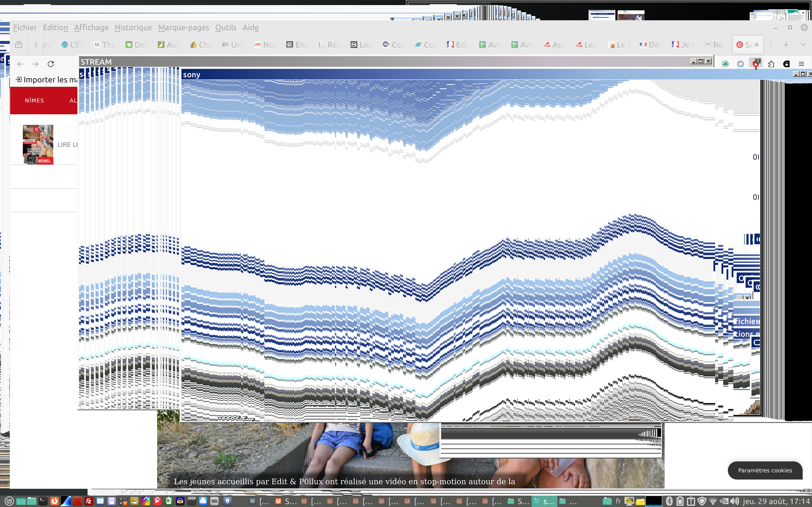The height and width of the screenshot is (507, 812).
Task: Expand the list all tabs chevron
Action: [803, 45]
